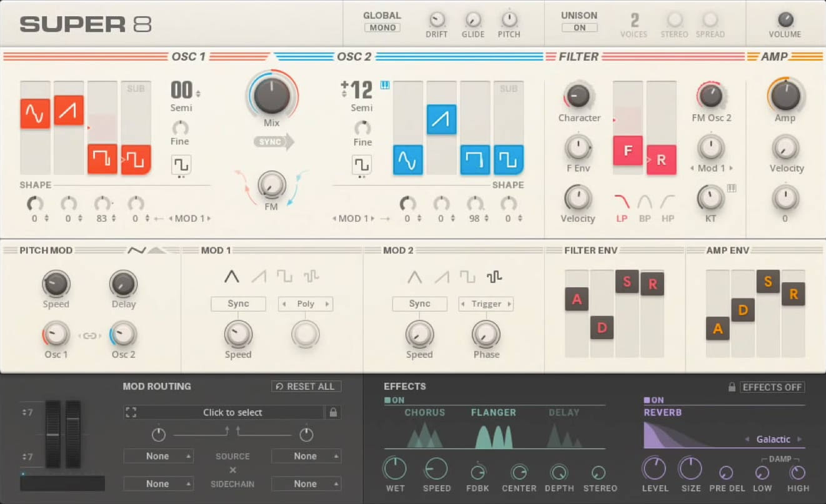Toggle Global MONO mode
Image resolution: width=826 pixels, height=504 pixels.
(382, 27)
